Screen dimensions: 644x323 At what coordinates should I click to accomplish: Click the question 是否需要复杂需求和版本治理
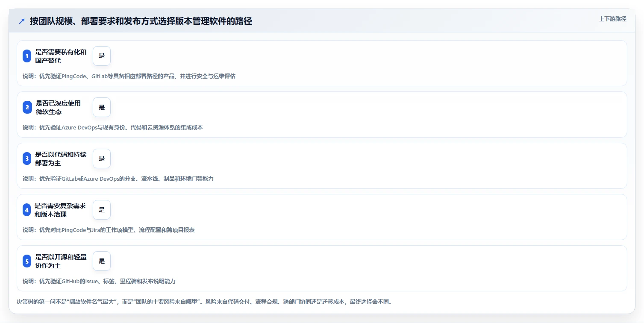(x=60, y=210)
